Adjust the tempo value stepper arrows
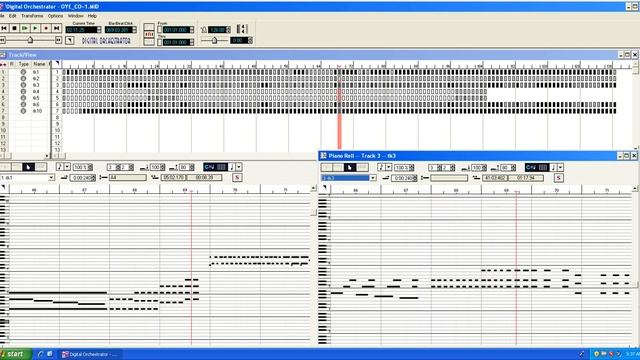The height and width of the screenshot is (360, 640). click(228, 30)
